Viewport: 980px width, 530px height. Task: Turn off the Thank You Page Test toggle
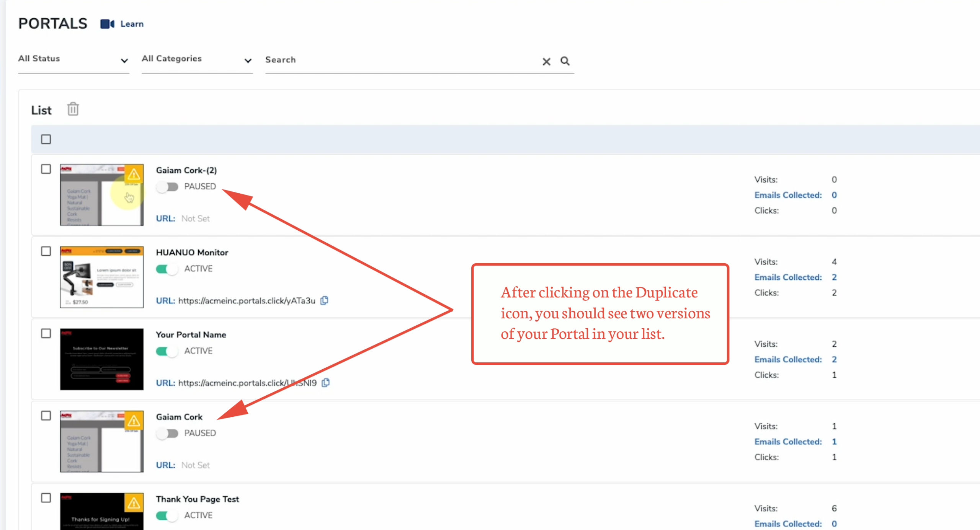(x=167, y=515)
